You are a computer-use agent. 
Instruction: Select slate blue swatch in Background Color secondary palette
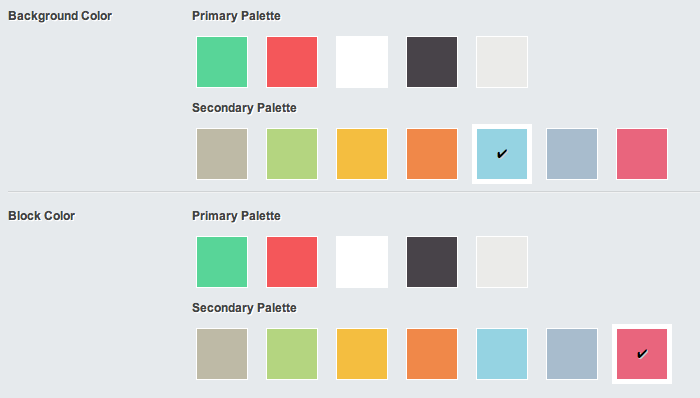[x=572, y=154]
